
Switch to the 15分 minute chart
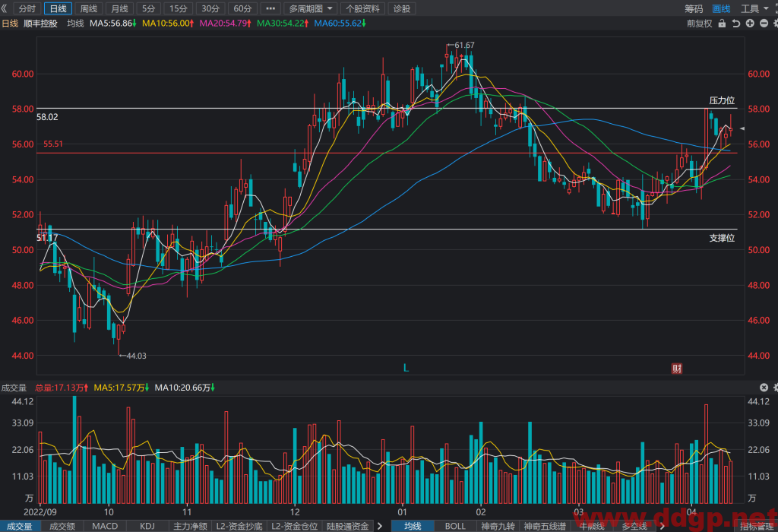[x=179, y=8]
